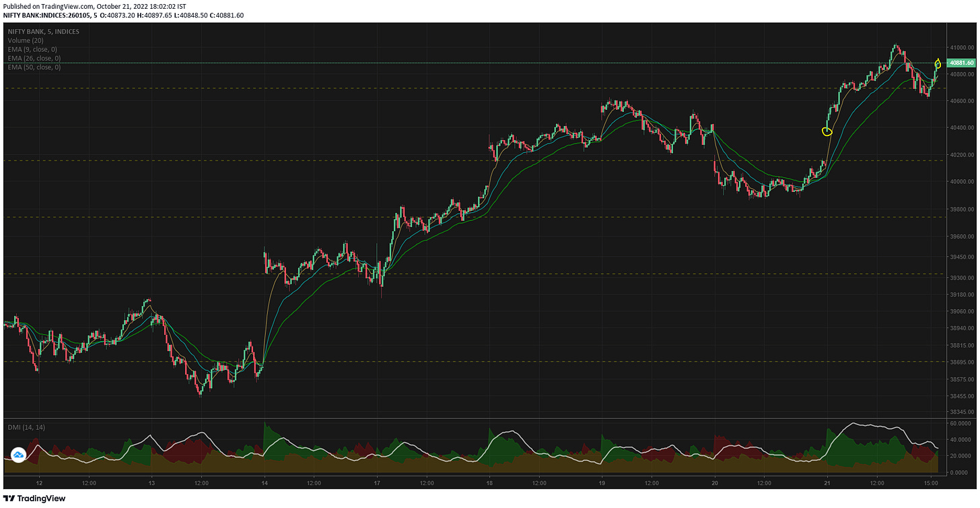Click the 38455.00 price axis label
Screen dimensions: 980x508
tap(963, 397)
